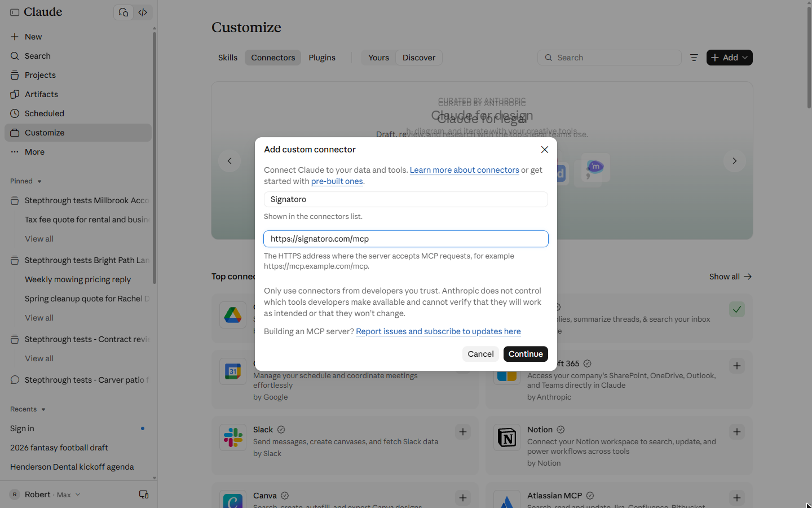This screenshot has height=508, width=812.
Task: Switch to the code mode icon
Action: pos(143,12)
